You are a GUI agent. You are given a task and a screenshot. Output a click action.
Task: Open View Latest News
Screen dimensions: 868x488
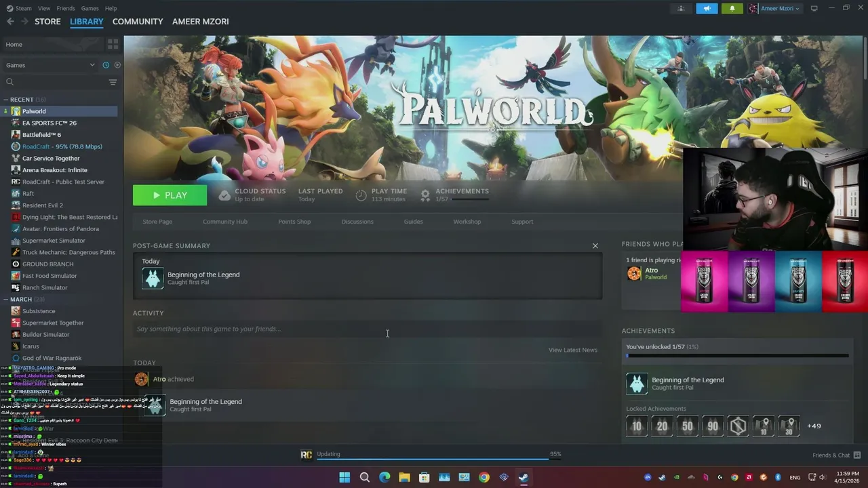(x=573, y=350)
